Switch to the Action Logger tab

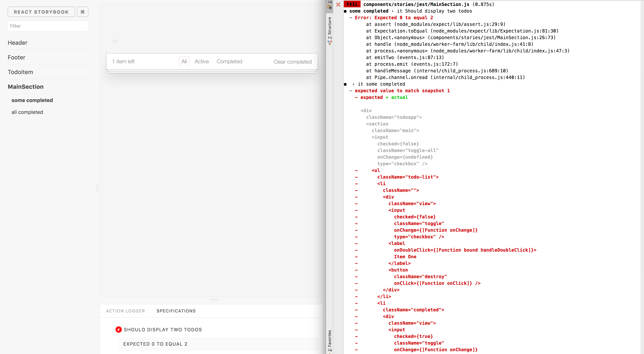coord(125,311)
